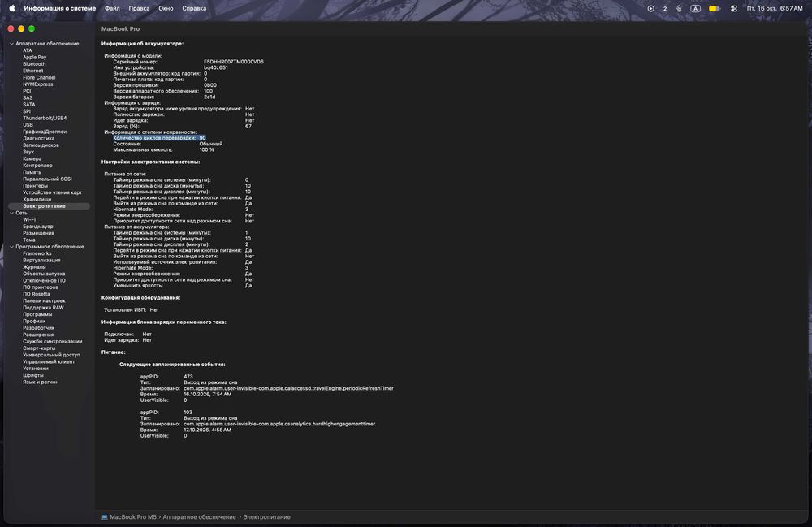The height and width of the screenshot is (527, 812).
Task: Click the muted microphone menu bar icon
Action: click(679, 8)
